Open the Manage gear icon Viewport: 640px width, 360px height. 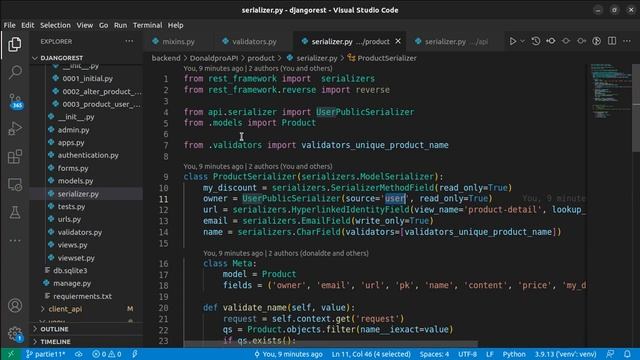[15, 333]
